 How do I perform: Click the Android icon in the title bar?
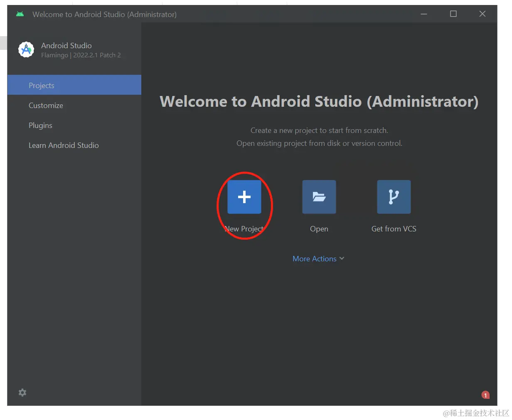20,14
